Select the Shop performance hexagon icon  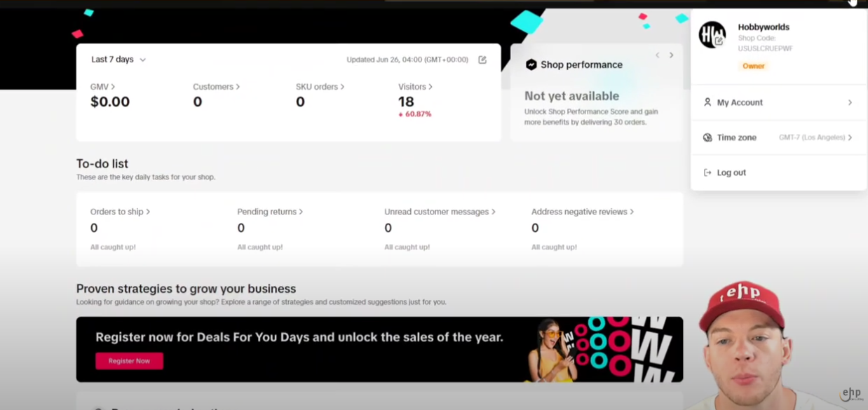(532, 64)
